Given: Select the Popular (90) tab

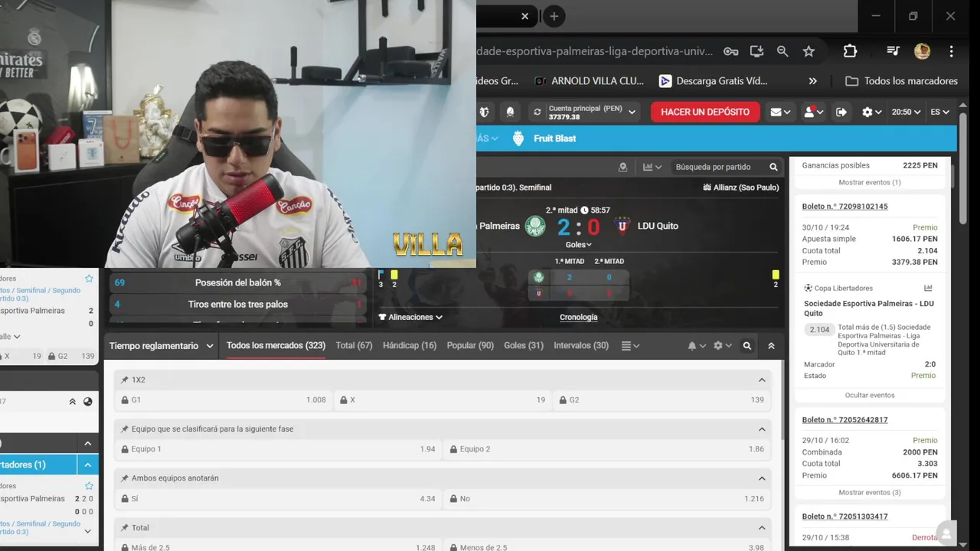Looking at the screenshot, I should tap(470, 346).
